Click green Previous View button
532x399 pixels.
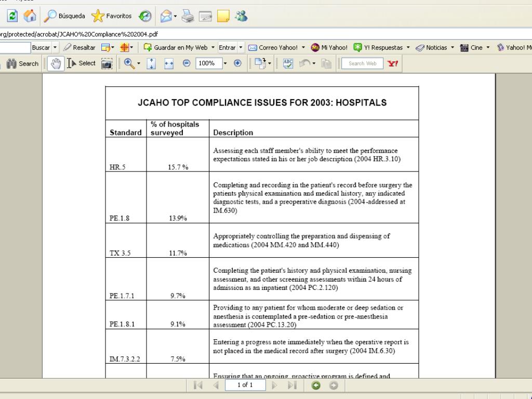[x=316, y=385]
